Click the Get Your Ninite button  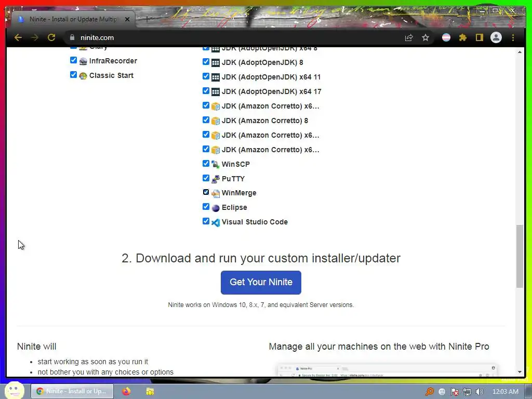(x=261, y=282)
